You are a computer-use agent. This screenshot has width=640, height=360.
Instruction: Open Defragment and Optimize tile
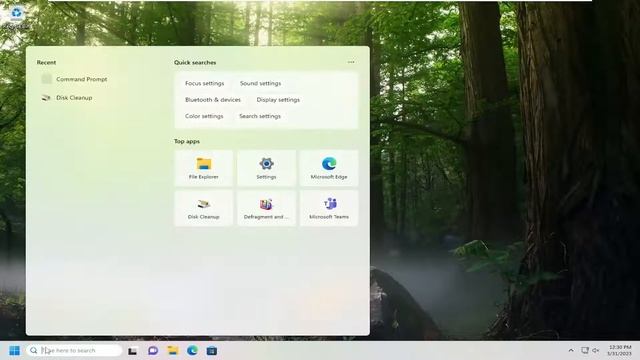[x=266, y=208]
